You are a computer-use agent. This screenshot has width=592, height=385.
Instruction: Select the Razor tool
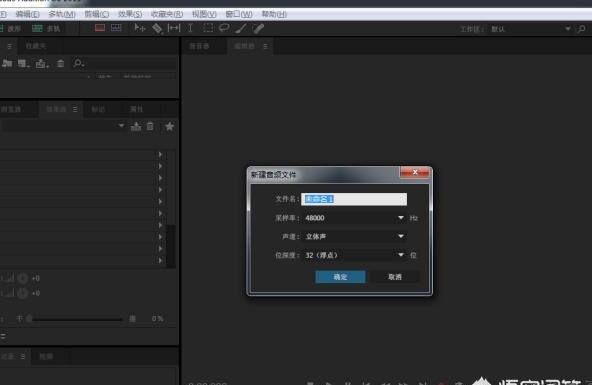click(x=157, y=28)
